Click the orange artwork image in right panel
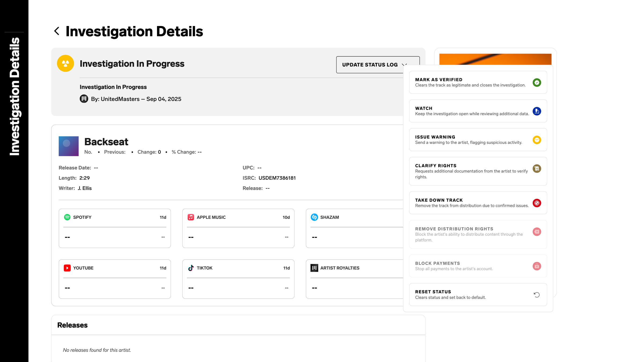 495,59
